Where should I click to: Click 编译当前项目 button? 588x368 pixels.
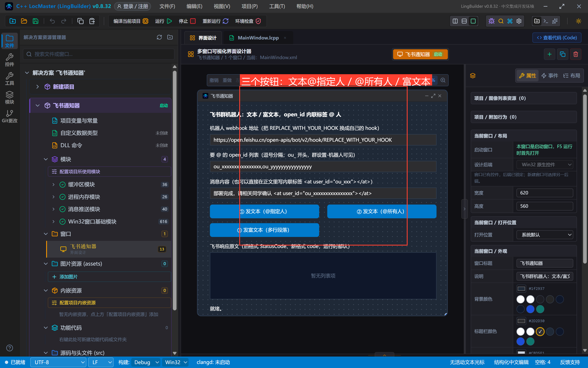tap(131, 21)
